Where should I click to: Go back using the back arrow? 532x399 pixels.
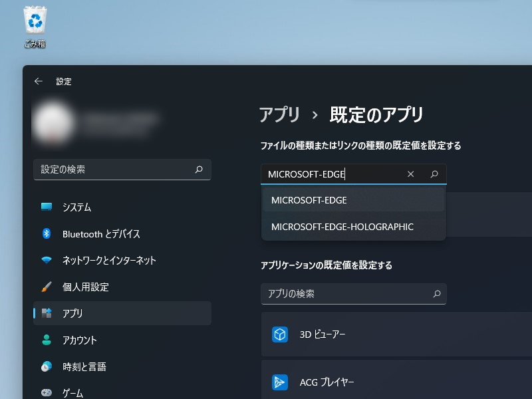(38, 81)
